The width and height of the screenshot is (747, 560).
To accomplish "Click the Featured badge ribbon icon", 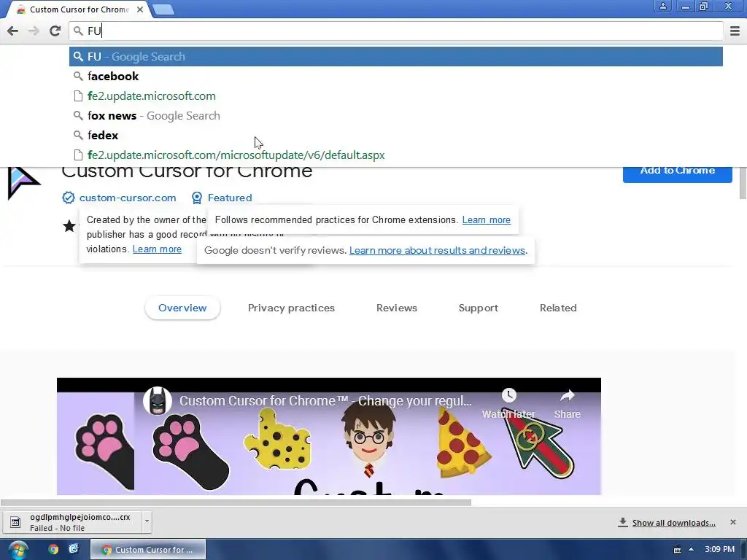I will (197, 198).
